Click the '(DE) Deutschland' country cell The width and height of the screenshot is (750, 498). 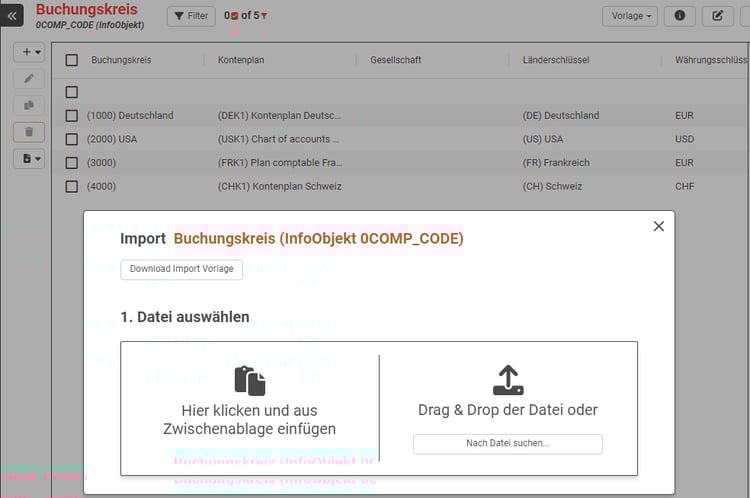click(561, 115)
